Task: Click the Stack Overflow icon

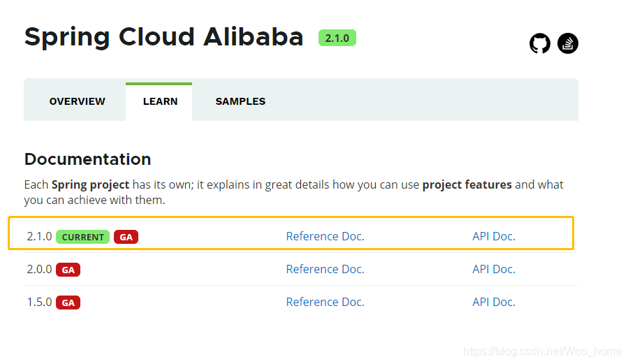Action: click(567, 44)
